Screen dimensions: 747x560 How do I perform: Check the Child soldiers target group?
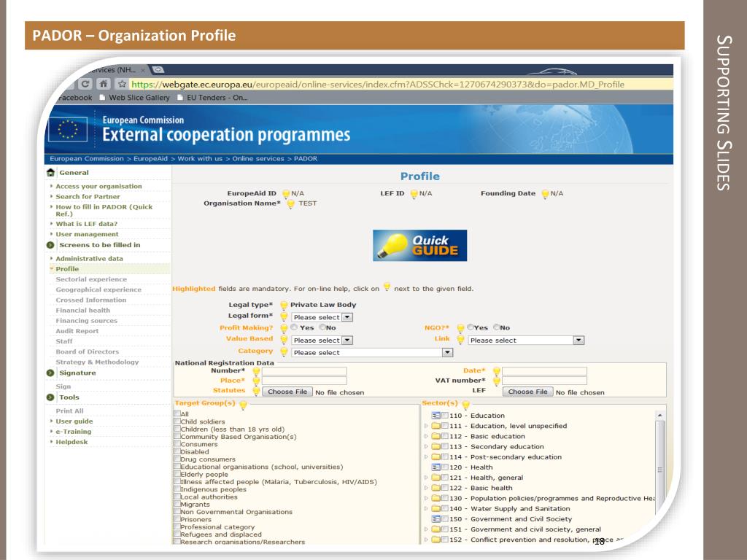tap(177, 421)
